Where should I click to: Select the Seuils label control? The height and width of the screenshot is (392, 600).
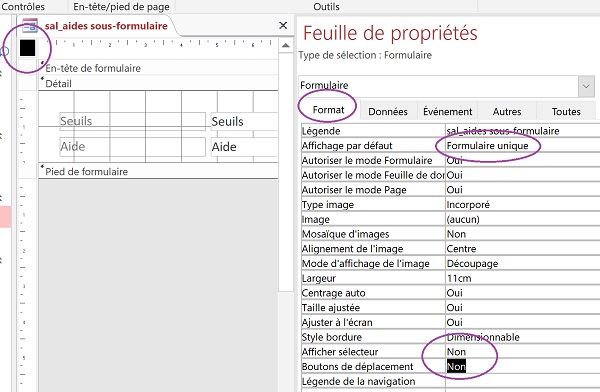tap(132, 121)
